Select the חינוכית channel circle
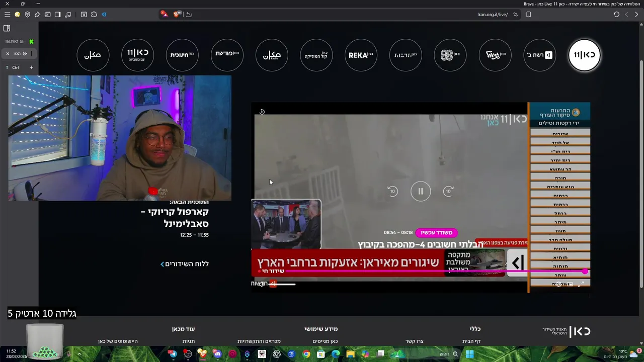This screenshot has height=362, width=644. 182,55
